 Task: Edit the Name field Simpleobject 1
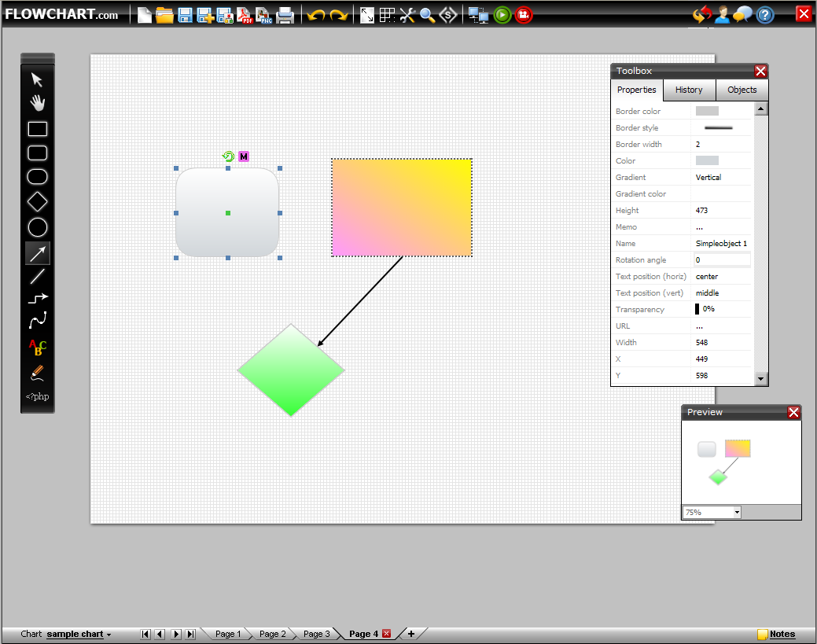721,243
